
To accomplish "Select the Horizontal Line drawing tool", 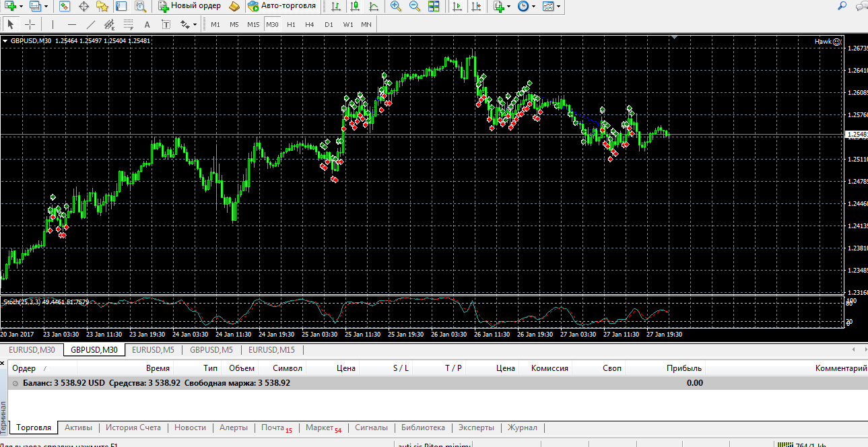I will point(72,24).
